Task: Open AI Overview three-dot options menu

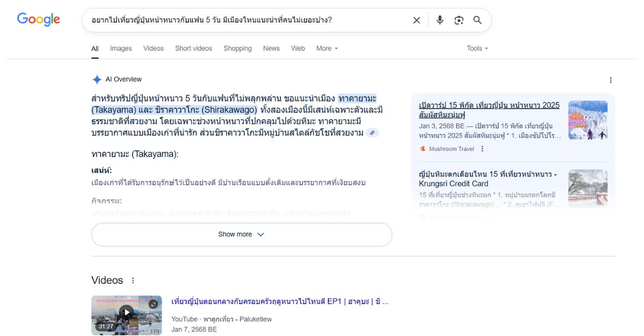Action: [x=610, y=80]
